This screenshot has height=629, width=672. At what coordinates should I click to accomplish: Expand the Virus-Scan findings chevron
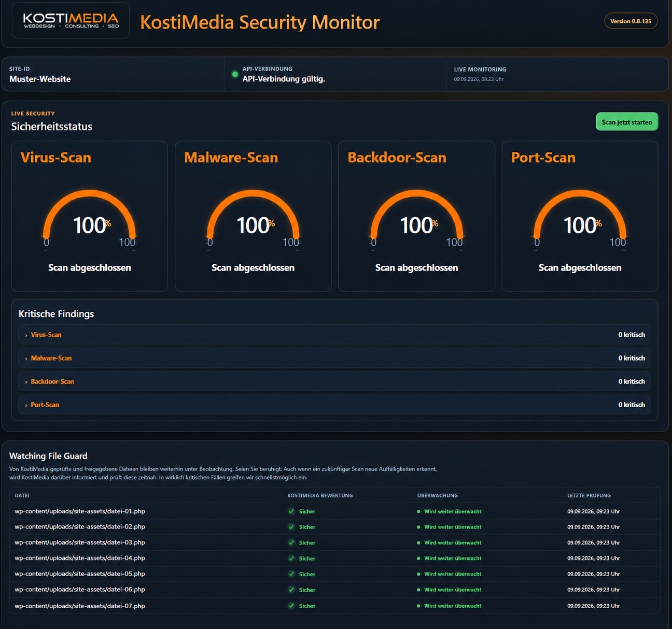click(26, 335)
